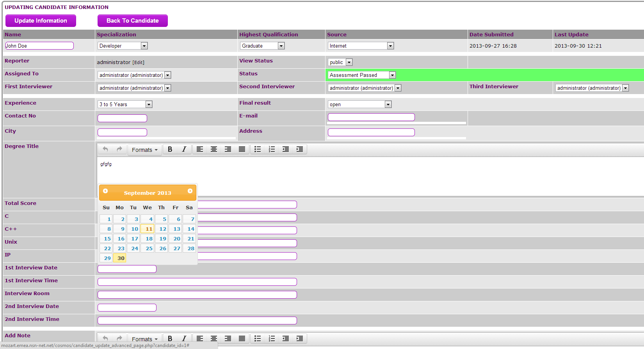The height and width of the screenshot is (349, 644).
Task: Center align text in Degree Title editor
Action: tap(214, 149)
